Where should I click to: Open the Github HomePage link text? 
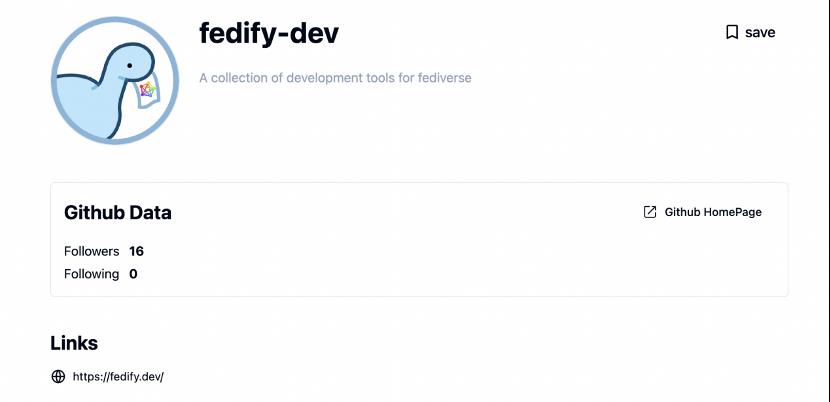(x=713, y=212)
